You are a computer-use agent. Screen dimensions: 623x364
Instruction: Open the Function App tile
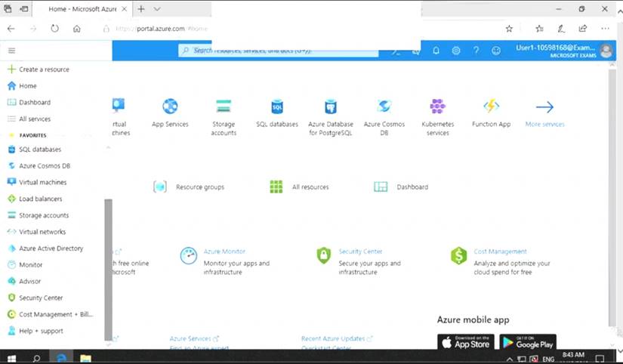491,113
